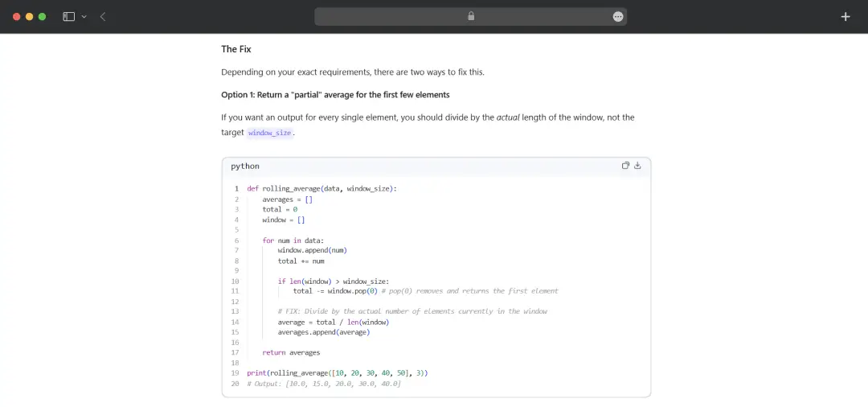Viewport: 868px width, 407px height.
Task: Click the "for num in data:" line
Action: coord(293,240)
